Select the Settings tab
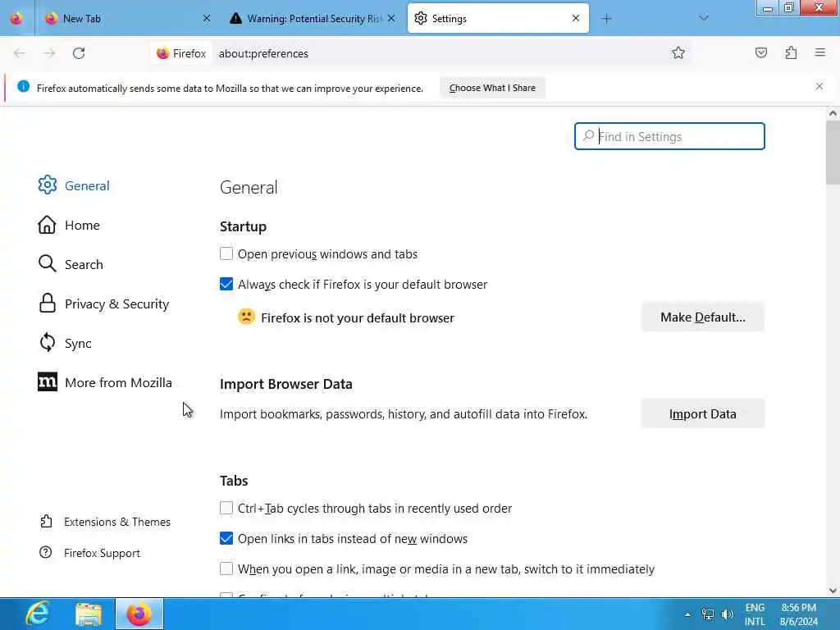 (498, 18)
